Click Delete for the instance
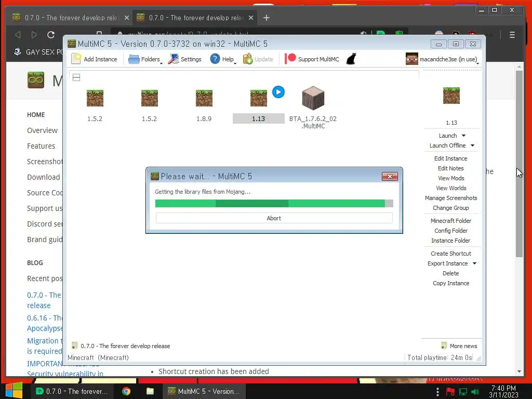 pyautogui.click(x=450, y=273)
